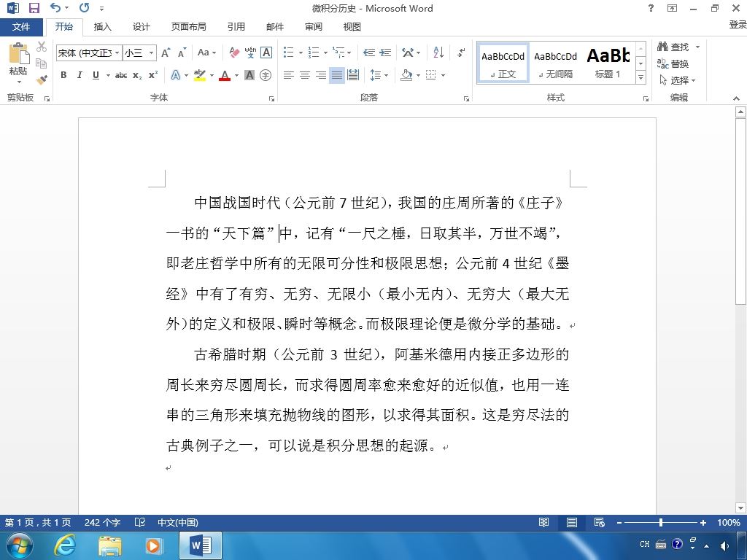Open the Change Case Aa dropdown
Image resolution: width=747 pixels, height=560 pixels.
pos(206,52)
